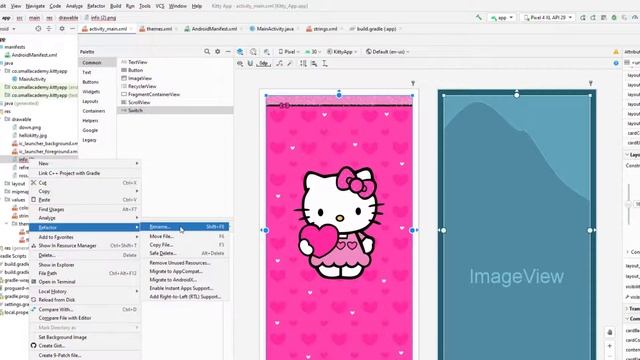
Task: Open the Palette settings gear
Action: (218, 52)
